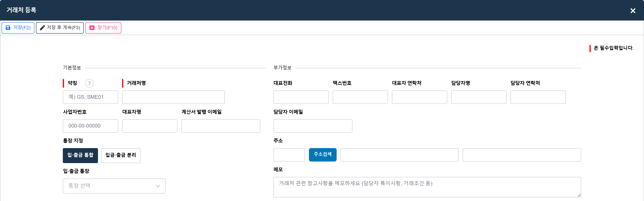Focus the 약칭 input field

click(x=90, y=97)
